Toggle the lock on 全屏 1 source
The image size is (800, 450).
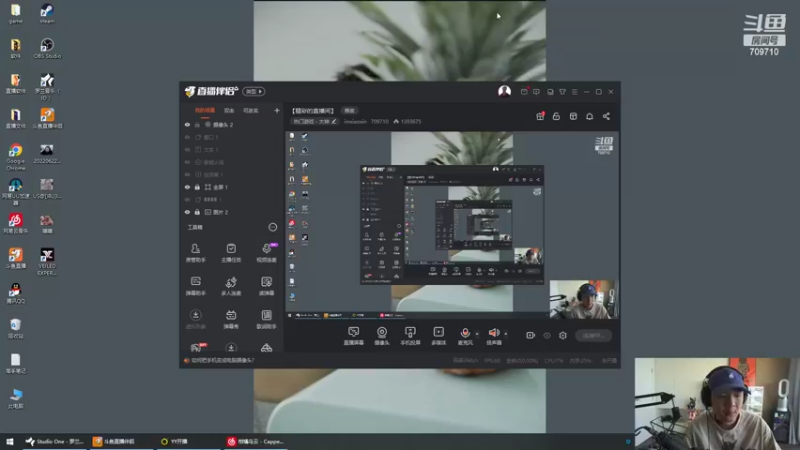tap(197, 187)
